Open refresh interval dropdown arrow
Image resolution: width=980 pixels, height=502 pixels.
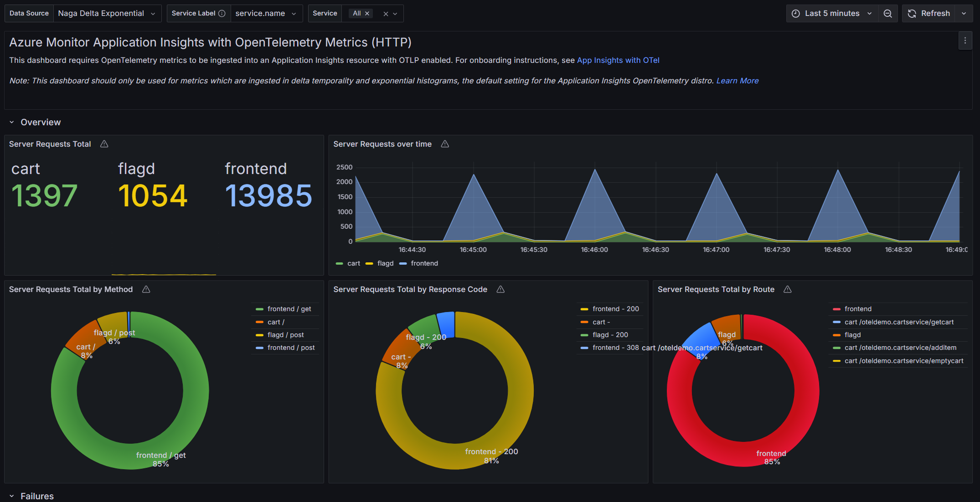point(964,14)
